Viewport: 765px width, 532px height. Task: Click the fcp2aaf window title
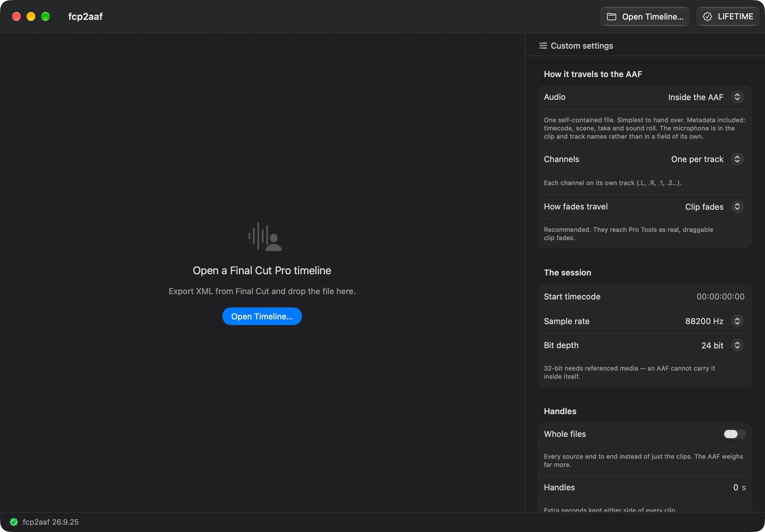click(85, 17)
